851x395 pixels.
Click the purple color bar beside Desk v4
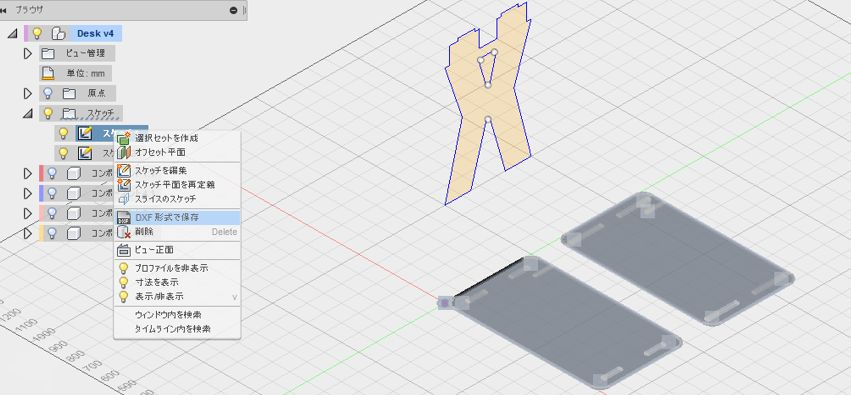click(26, 34)
